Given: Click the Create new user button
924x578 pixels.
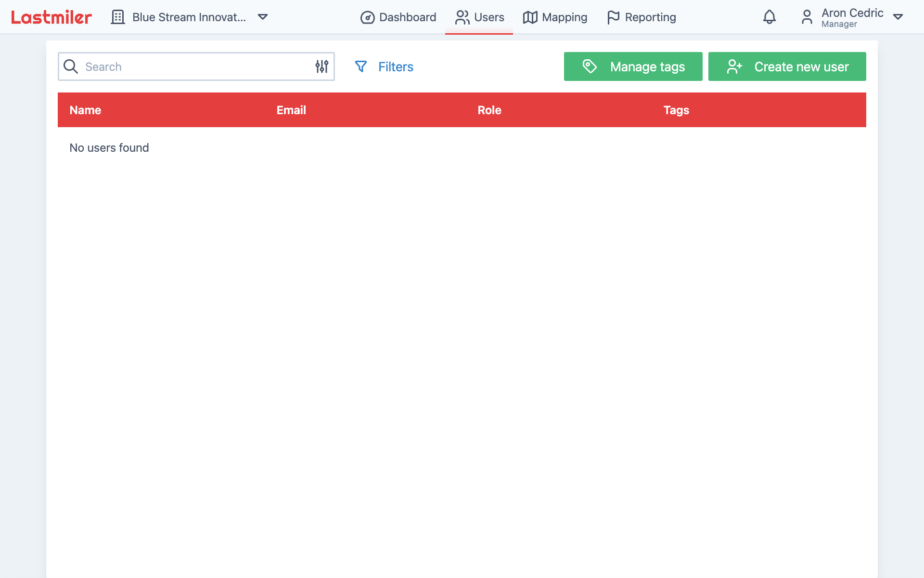Looking at the screenshot, I should (x=787, y=66).
